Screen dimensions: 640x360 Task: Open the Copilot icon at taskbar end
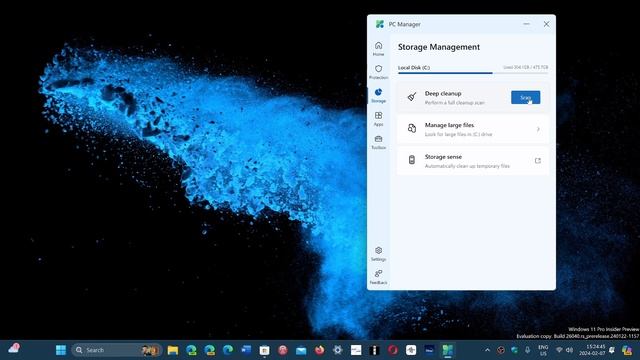[627, 350]
